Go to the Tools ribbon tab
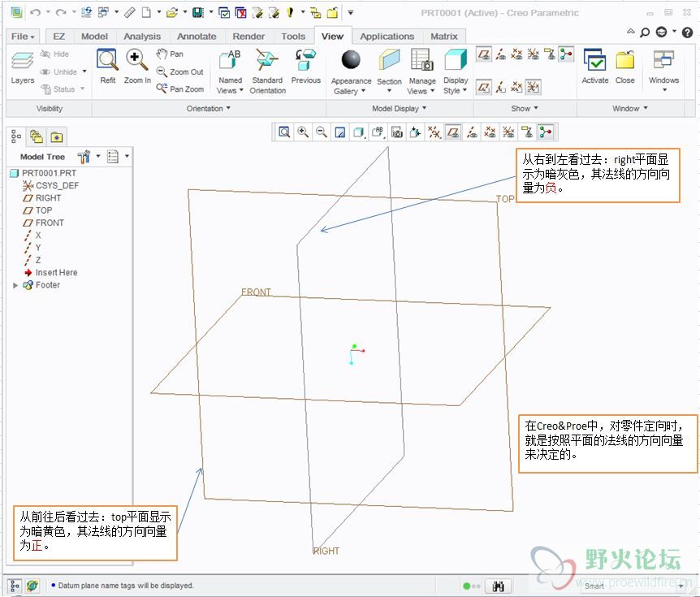The image size is (700, 597). pos(293,37)
